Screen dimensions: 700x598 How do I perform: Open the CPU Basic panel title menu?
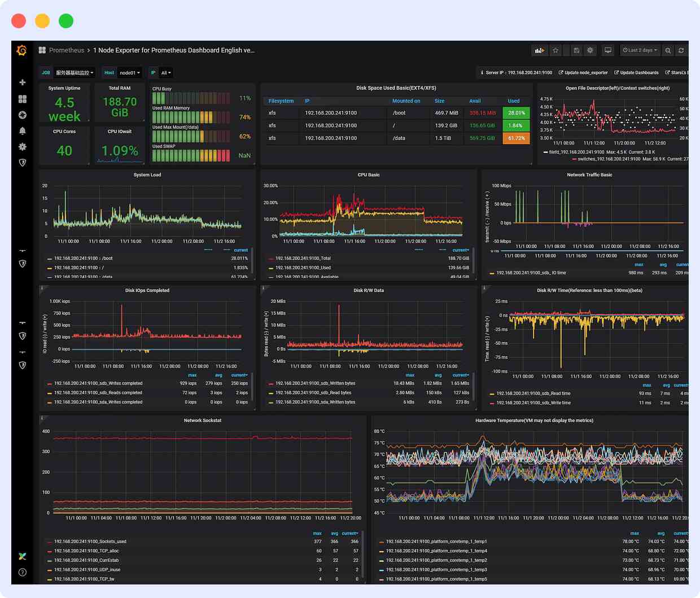click(x=368, y=175)
